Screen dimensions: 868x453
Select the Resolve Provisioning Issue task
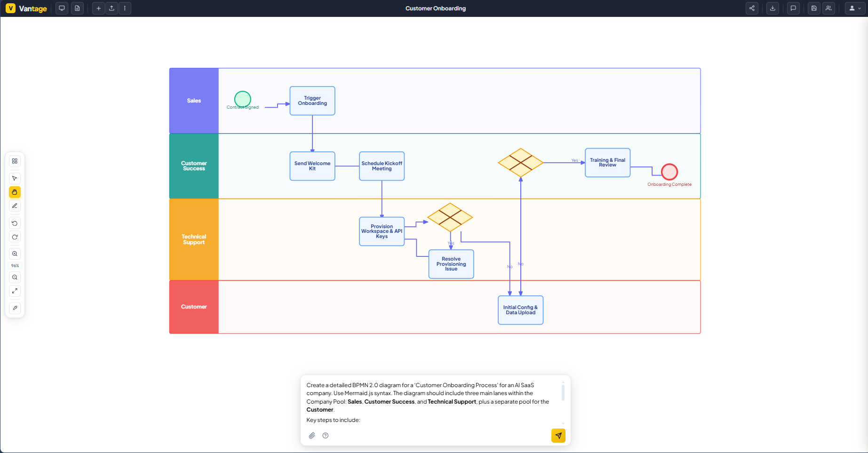pos(451,264)
